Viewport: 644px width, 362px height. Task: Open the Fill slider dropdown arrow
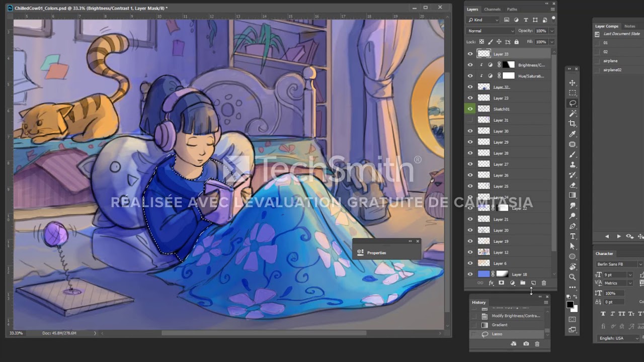[551, 42]
